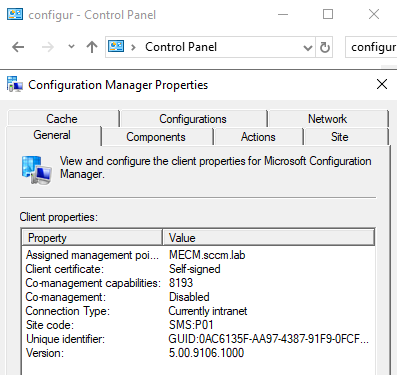Select the Version row
The height and width of the screenshot is (375, 397).
coord(198,353)
